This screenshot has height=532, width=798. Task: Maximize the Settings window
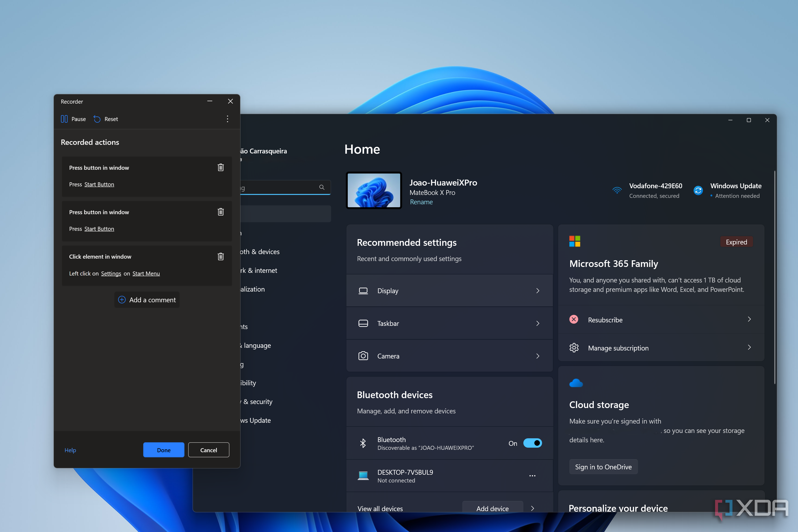click(749, 120)
